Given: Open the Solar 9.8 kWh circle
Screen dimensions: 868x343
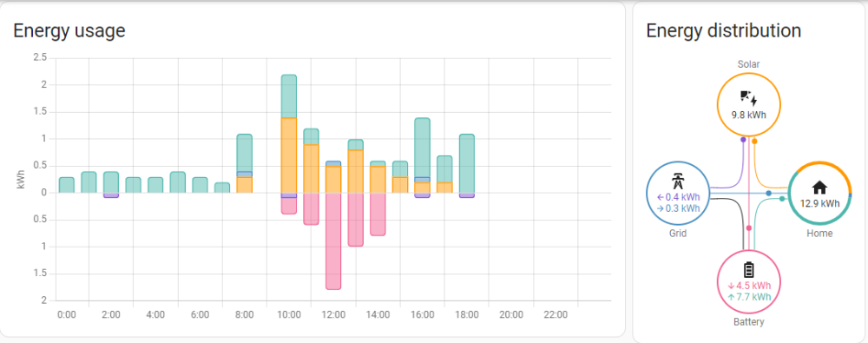Looking at the screenshot, I should pyautogui.click(x=748, y=105).
